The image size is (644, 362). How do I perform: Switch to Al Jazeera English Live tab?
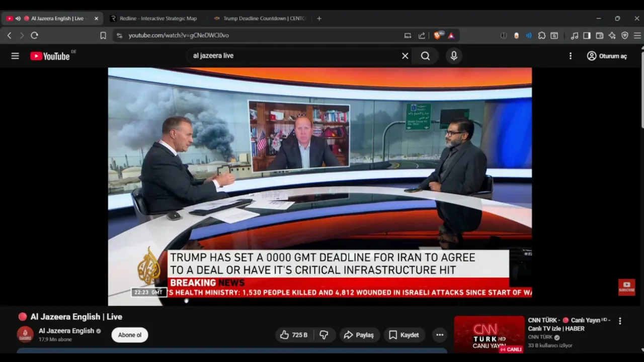tap(52, 19)
